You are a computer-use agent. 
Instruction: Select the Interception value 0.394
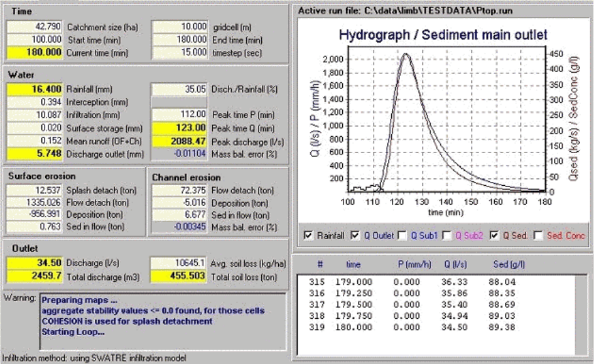[x=35, y=102]
